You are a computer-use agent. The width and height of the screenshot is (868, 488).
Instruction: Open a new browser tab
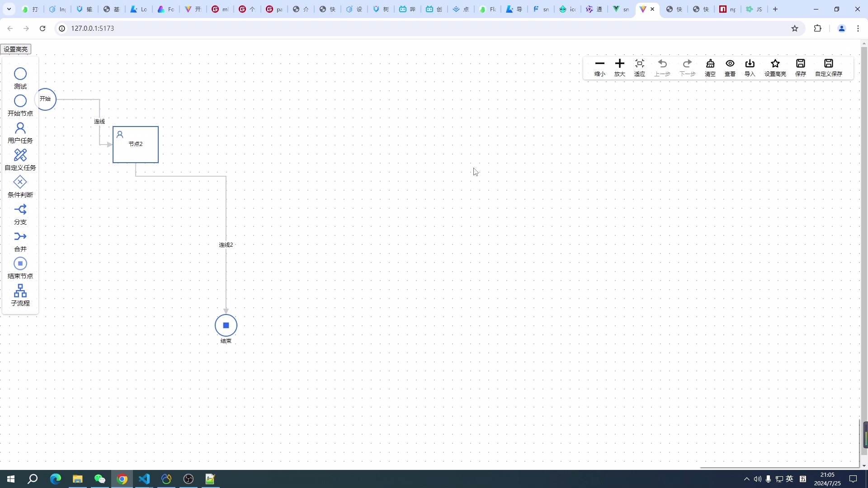(775, 9)
